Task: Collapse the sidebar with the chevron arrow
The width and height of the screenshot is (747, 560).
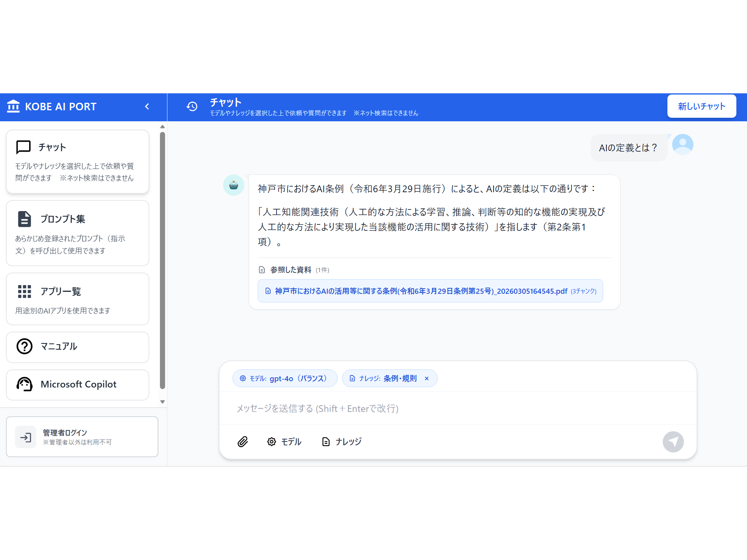Action: (x=147, y=106)
